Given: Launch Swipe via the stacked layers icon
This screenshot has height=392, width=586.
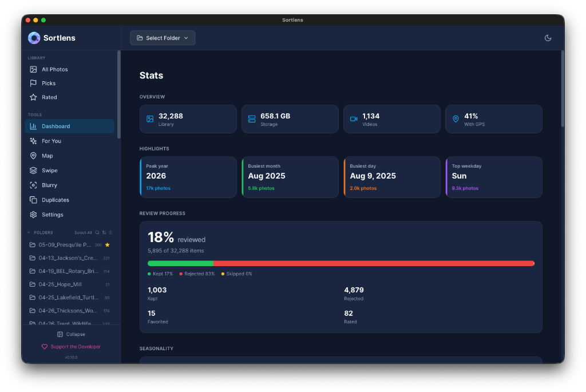Looking at the screenshot, I should coord(33,171).
